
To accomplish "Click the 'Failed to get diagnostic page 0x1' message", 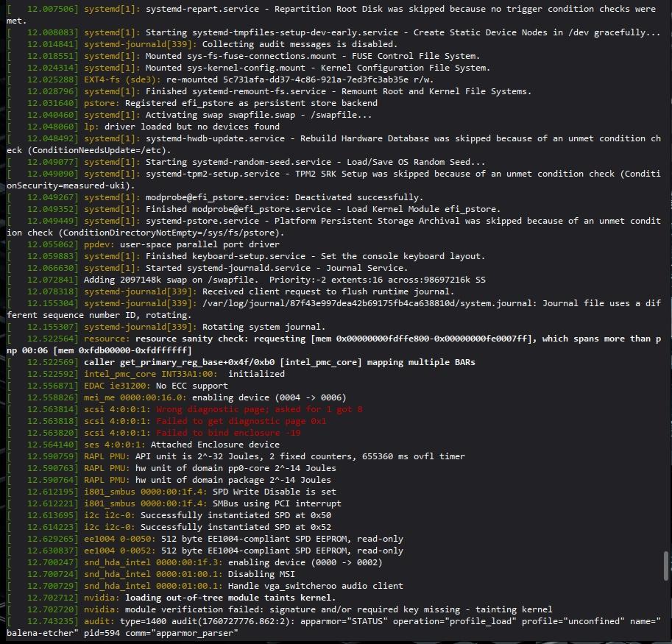I will coord(241,421).
